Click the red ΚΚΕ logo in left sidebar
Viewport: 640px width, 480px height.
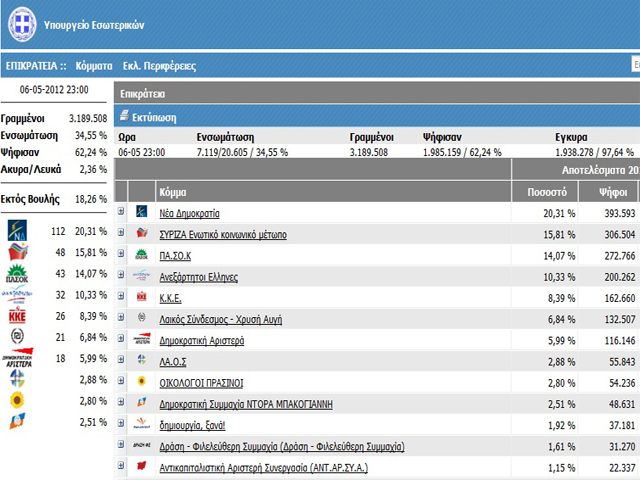tap(19, 317)
